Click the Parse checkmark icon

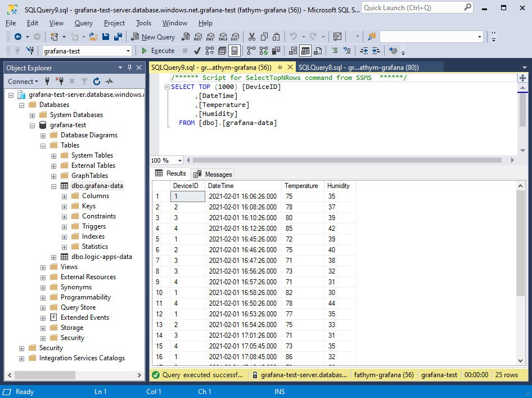click(x=197, y=51)
